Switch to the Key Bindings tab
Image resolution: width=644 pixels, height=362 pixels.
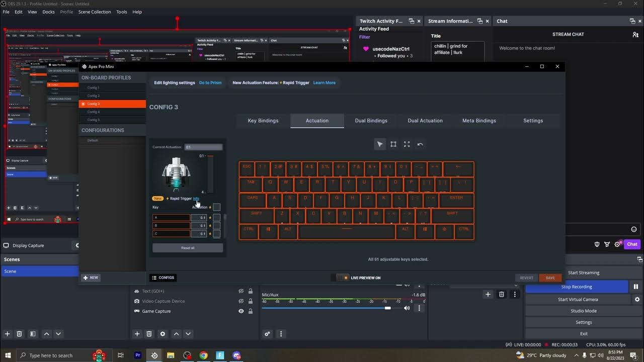tap(263, 121)
